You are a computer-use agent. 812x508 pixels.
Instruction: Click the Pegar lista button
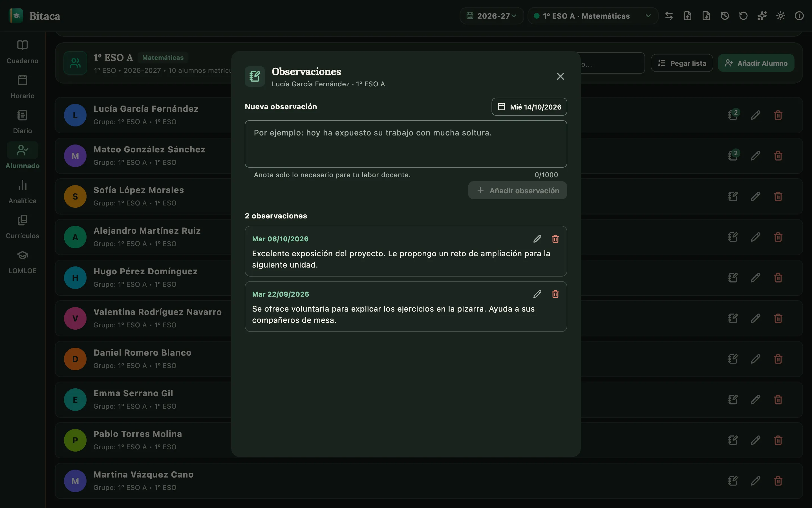[x=682, y=63]
